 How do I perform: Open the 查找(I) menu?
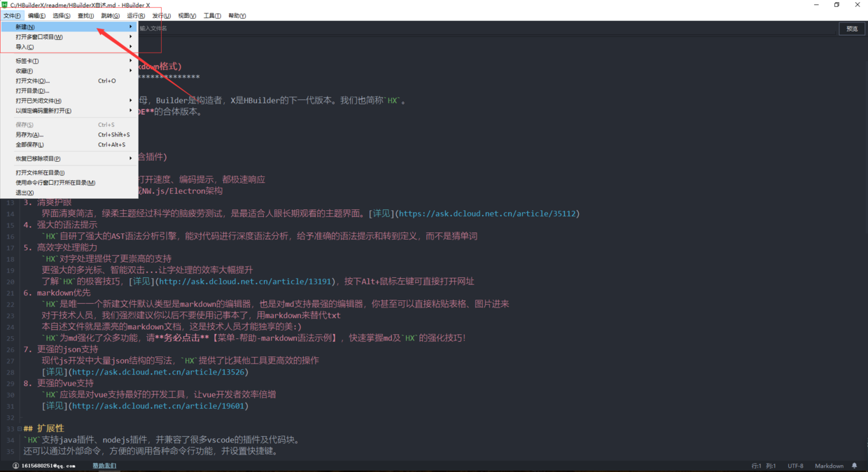(85, 15)
